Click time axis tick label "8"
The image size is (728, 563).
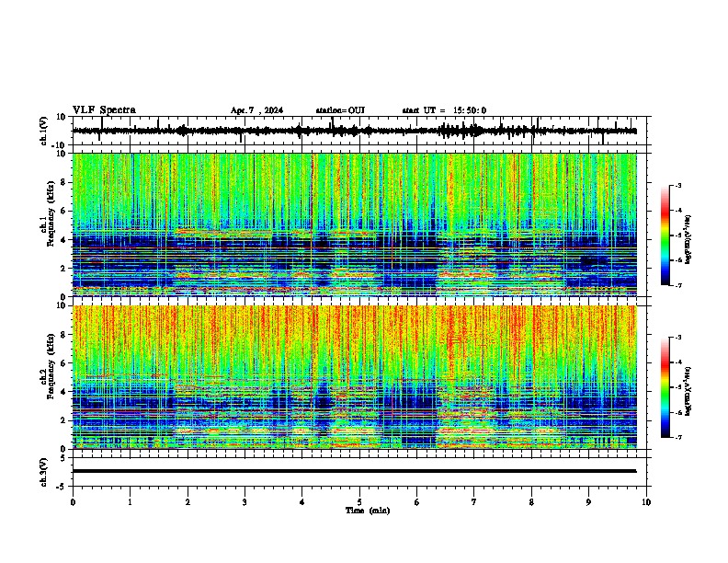[531, 502]
